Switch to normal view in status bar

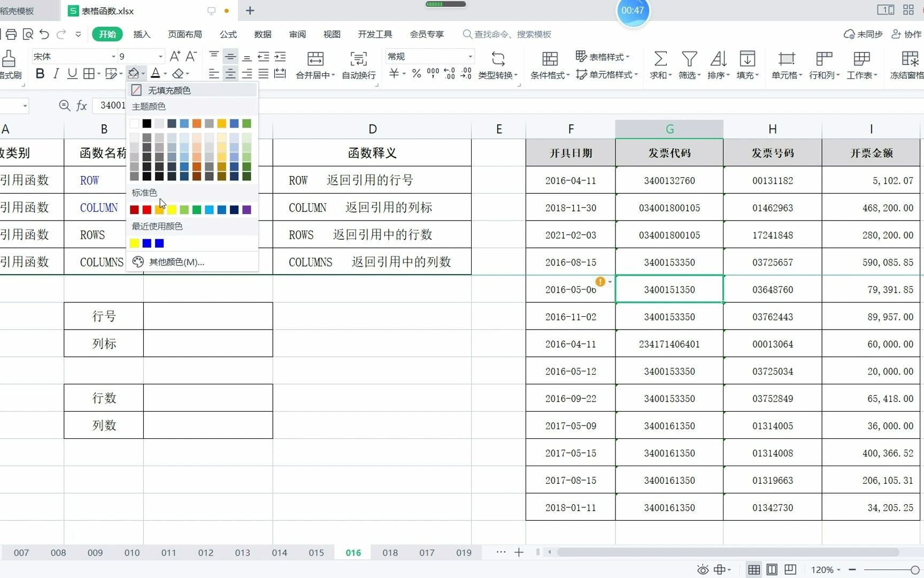pos(754,569)
